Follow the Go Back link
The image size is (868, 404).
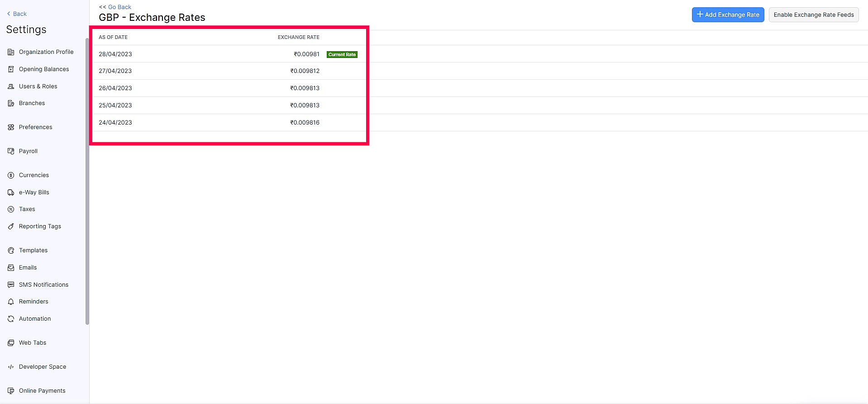tap(119, 7)
